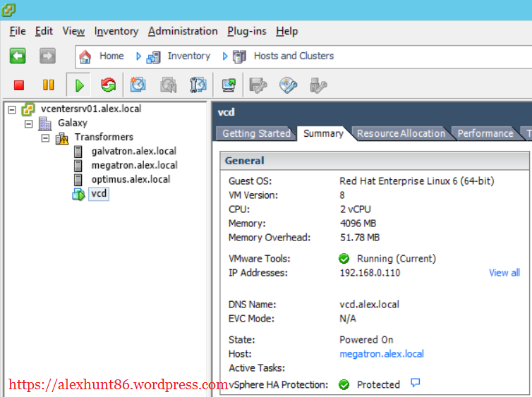This screenshot has width=532, height=397.
Task: Click the IP address 192.168.0.110 value
Action: [370, 273]
